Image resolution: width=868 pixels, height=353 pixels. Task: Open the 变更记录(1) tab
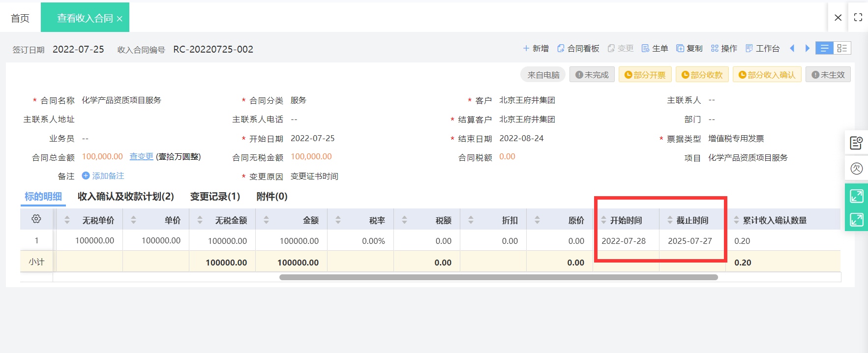click(x=215, y=197)
